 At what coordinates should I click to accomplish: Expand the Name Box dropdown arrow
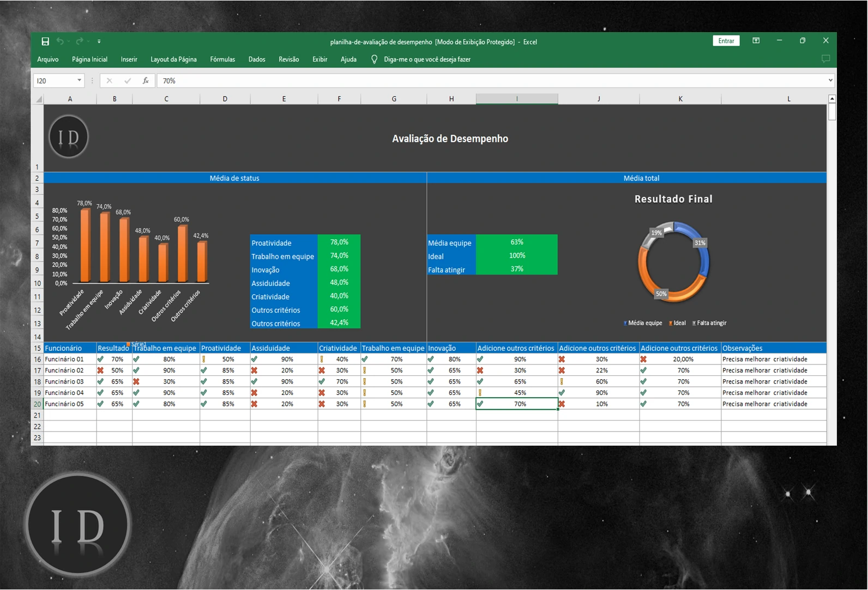[x=79, y=81]
